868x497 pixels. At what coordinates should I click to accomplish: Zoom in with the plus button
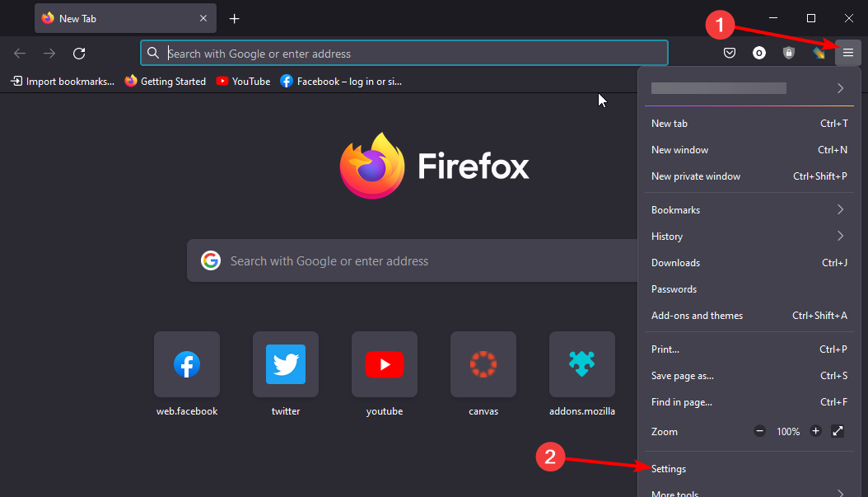[x=815, y=431]
